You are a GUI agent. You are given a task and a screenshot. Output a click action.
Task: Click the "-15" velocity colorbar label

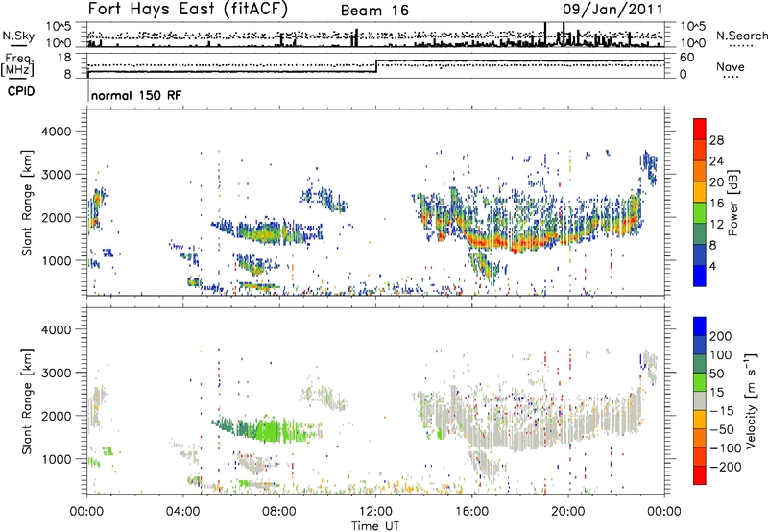(722, 411)
